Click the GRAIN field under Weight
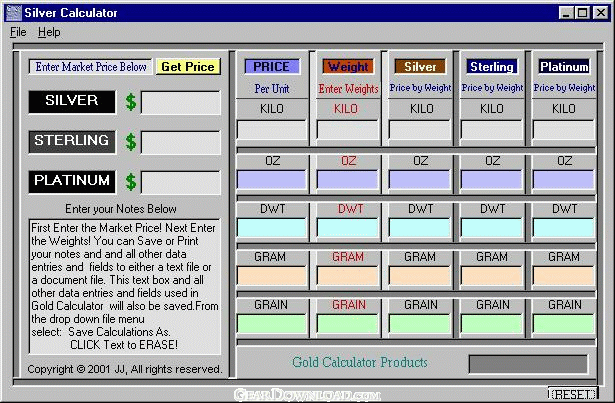Image resolution: width=615 pixels, height=403 pixels. (x=348, y=324)
